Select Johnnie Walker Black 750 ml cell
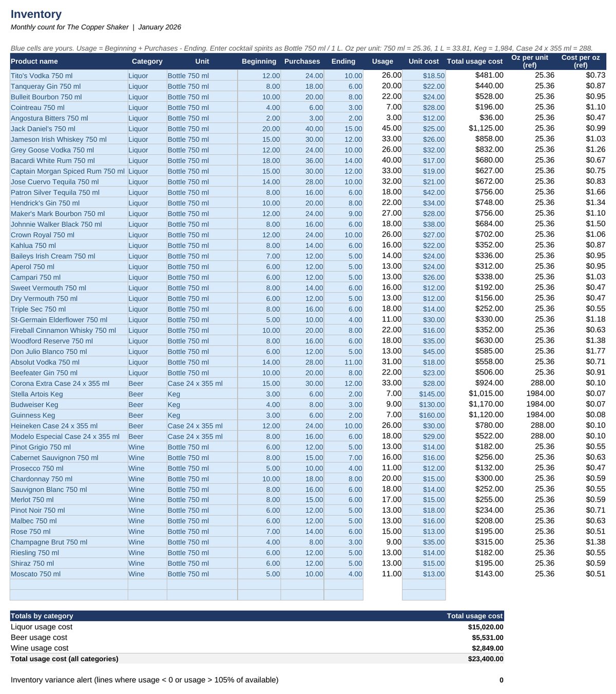Screen dimensions: 616x694 [x=69, y=224]
